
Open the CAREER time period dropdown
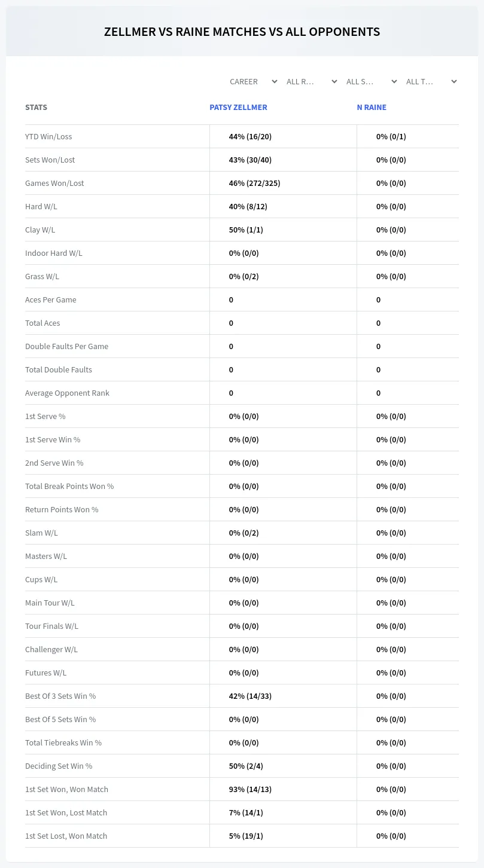coord(253,81)
